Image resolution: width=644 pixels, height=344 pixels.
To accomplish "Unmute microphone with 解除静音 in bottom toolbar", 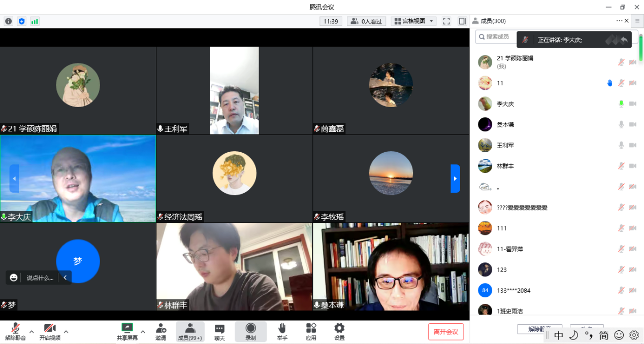I will click(x=15, y=331).
